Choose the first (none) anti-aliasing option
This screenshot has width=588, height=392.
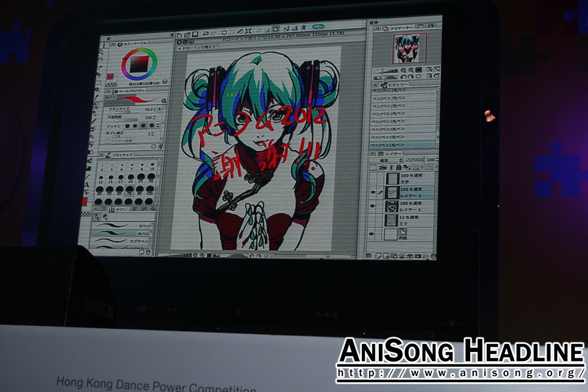(127, 126)
